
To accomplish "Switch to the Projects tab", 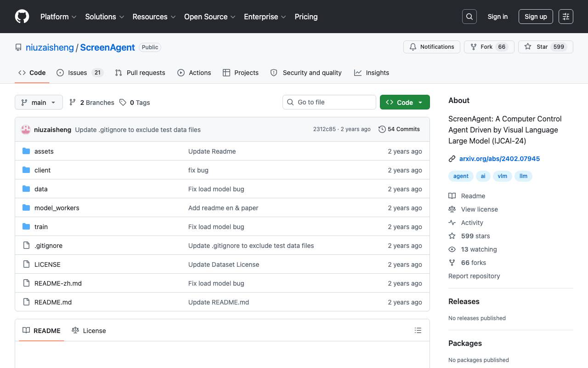I will point(241,73).
